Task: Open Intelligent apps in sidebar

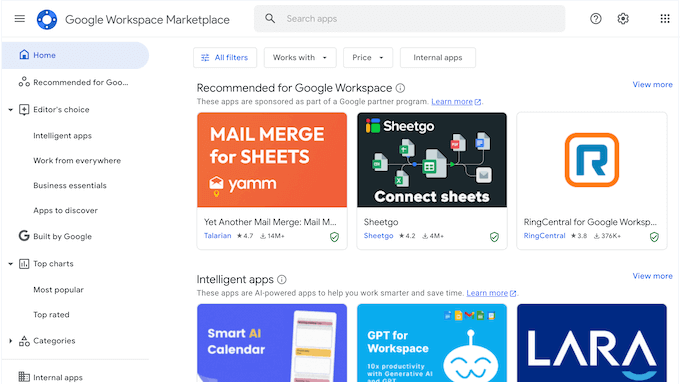Action: pyautogui.click(x=62, y=136)
